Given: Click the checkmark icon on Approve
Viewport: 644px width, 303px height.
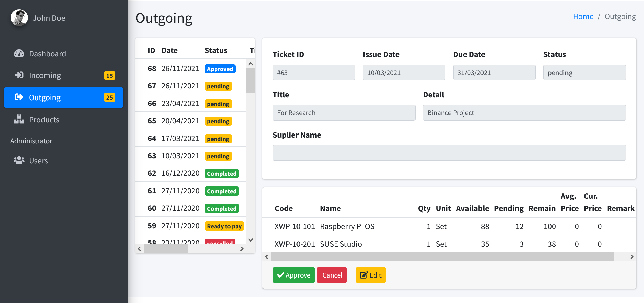Looking at the screenshot, I should pyautogui.click(x=281, y=275).
